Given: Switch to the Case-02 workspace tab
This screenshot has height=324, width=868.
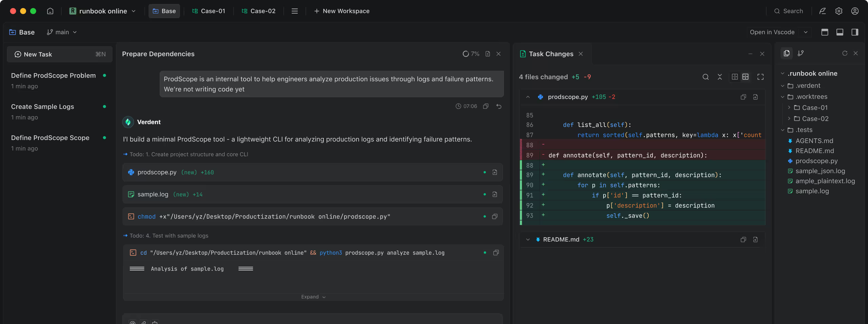Looking at the screenshot, I should [258, 11].
